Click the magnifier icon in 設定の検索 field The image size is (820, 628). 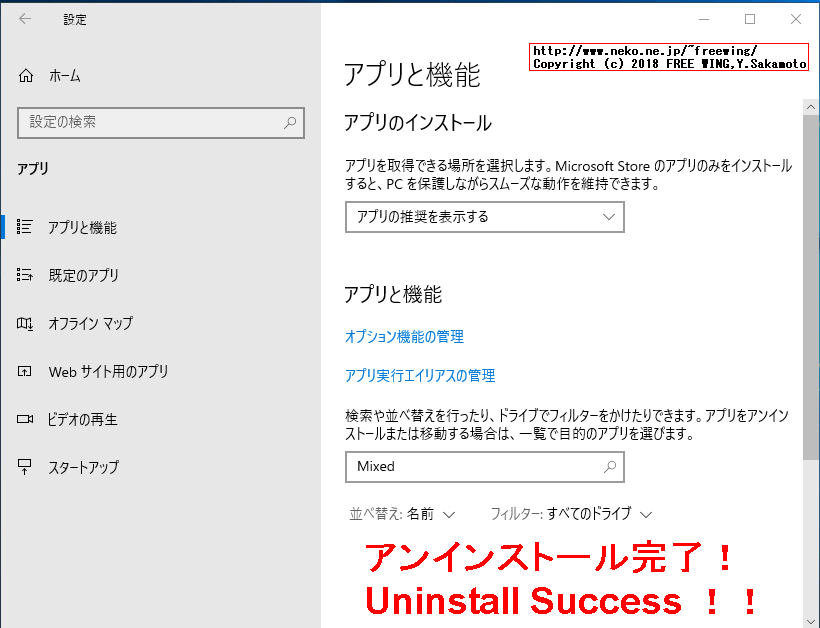point(291,122)
